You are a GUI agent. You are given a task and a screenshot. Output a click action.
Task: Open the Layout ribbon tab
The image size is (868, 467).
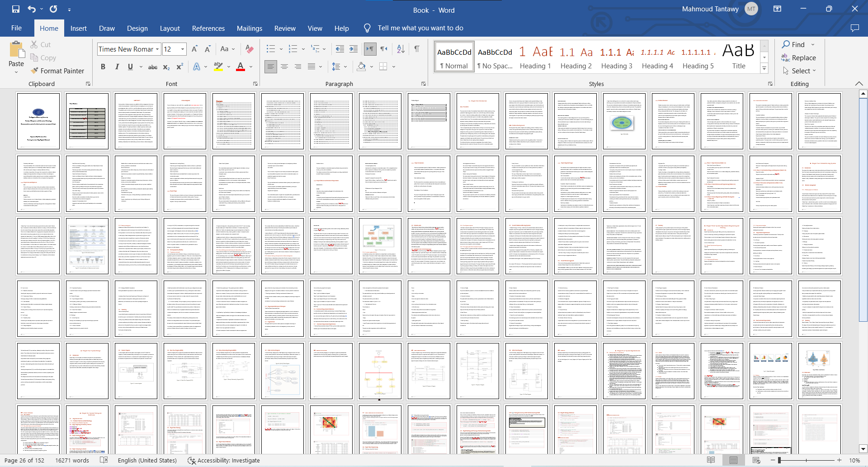170,28
